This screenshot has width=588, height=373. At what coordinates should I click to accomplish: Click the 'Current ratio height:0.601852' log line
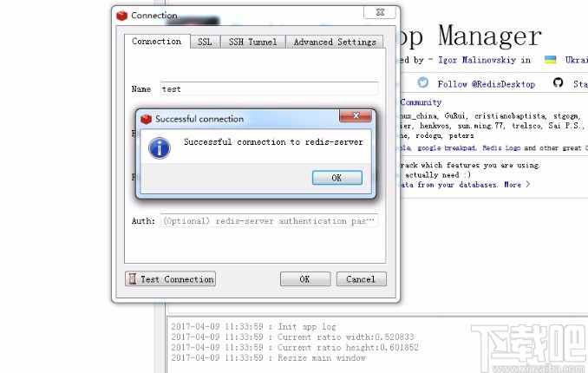point(295,348)
